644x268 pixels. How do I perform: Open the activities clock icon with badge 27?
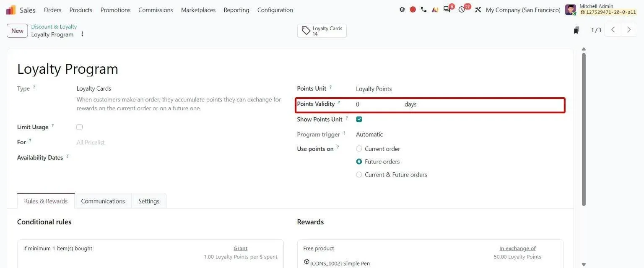(462, 9)
